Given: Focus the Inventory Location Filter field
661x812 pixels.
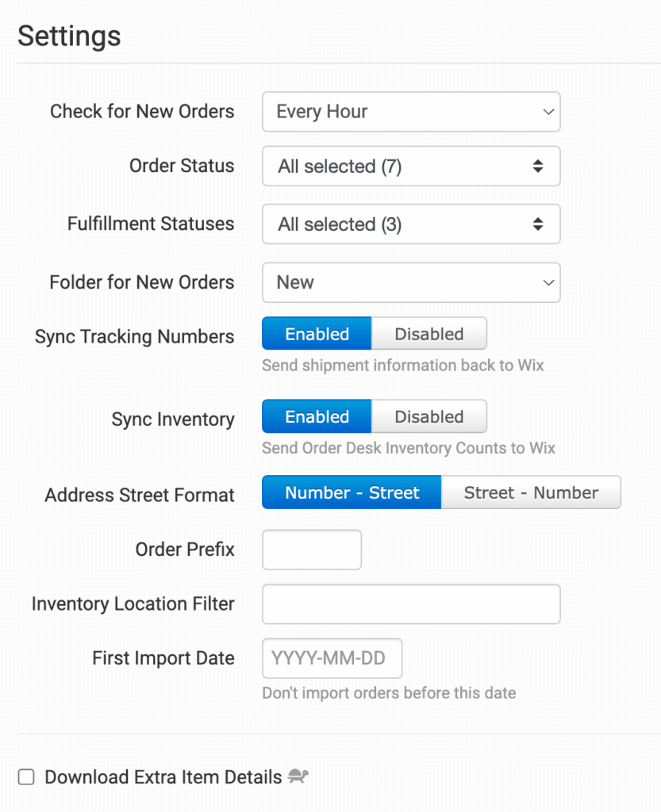Looking at the screenshot, I should coord(411,604).
